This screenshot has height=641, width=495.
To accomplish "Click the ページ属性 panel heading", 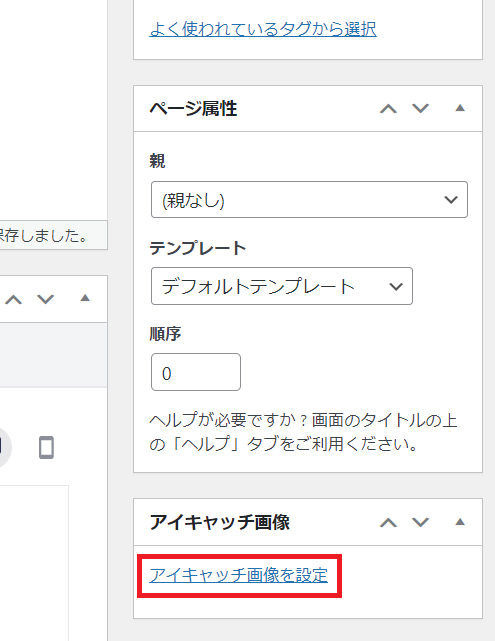I will (x=193, y=109).
